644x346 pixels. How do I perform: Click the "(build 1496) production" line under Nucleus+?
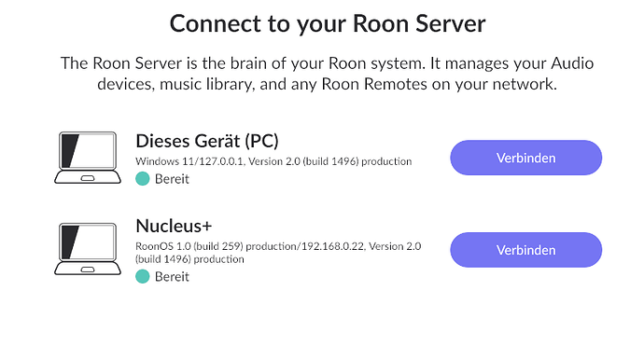[189, 259]
